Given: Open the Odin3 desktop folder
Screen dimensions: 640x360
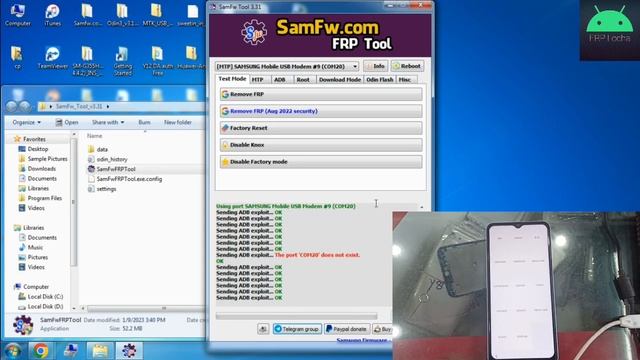Looking at the screenshot, I should tap(122, 15).
